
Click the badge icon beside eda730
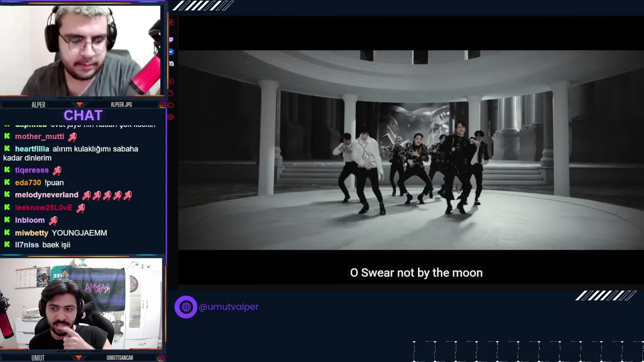pos(7,183)
